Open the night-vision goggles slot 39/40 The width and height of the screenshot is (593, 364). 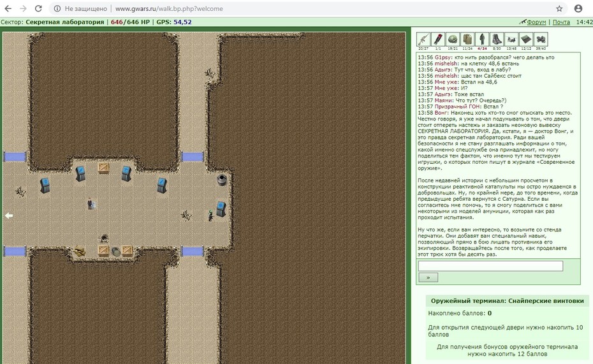[x=541, y=40]
